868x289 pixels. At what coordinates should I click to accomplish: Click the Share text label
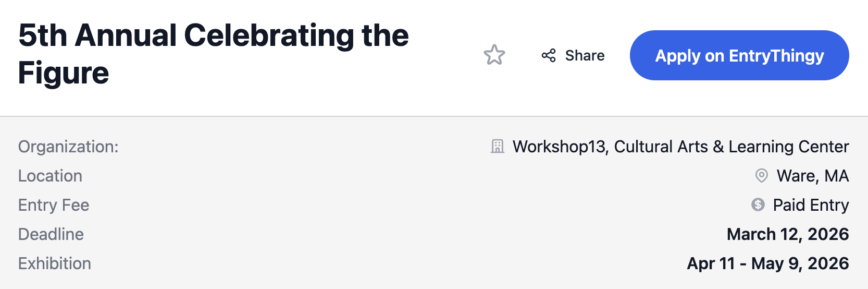(585, 55)
